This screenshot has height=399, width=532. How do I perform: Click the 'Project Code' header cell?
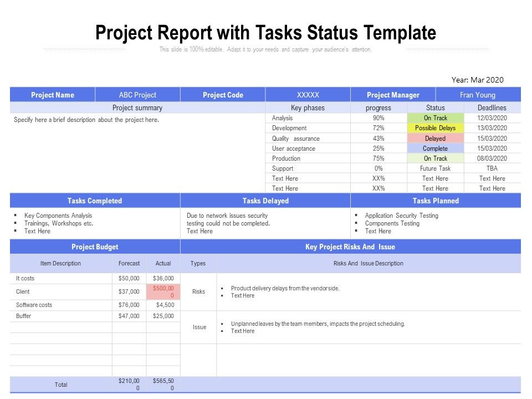click(223, 95)
